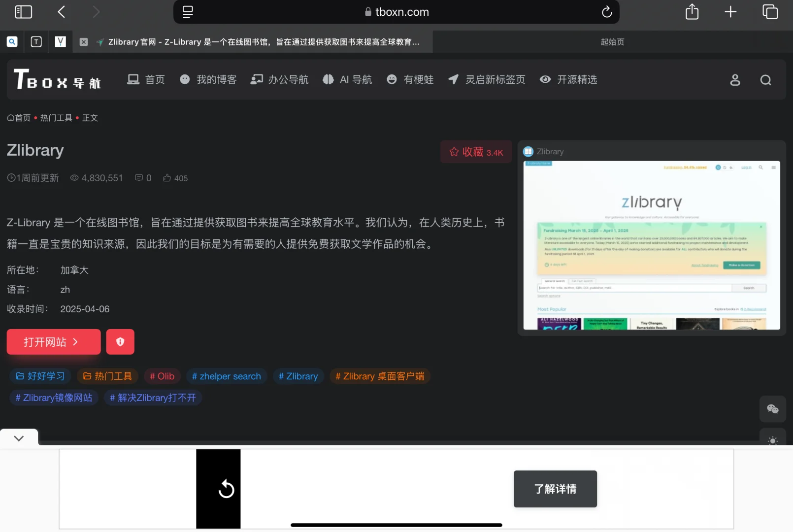Collapse the ad with the chevron
This screenshot has height=532, width=793.
(19, 438)
